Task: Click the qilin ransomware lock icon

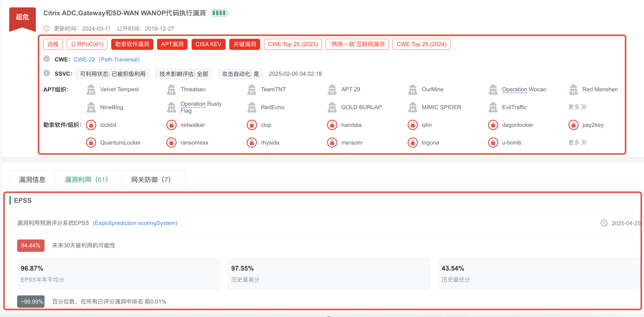Action: pyautogui.click(x=413, y=125)
